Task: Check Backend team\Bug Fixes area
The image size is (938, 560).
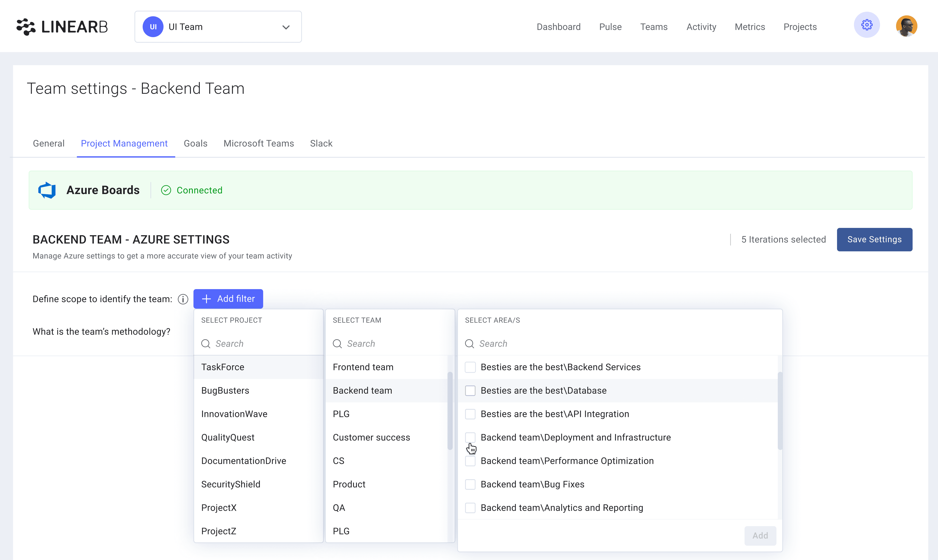Action: [x=470, y=484]
